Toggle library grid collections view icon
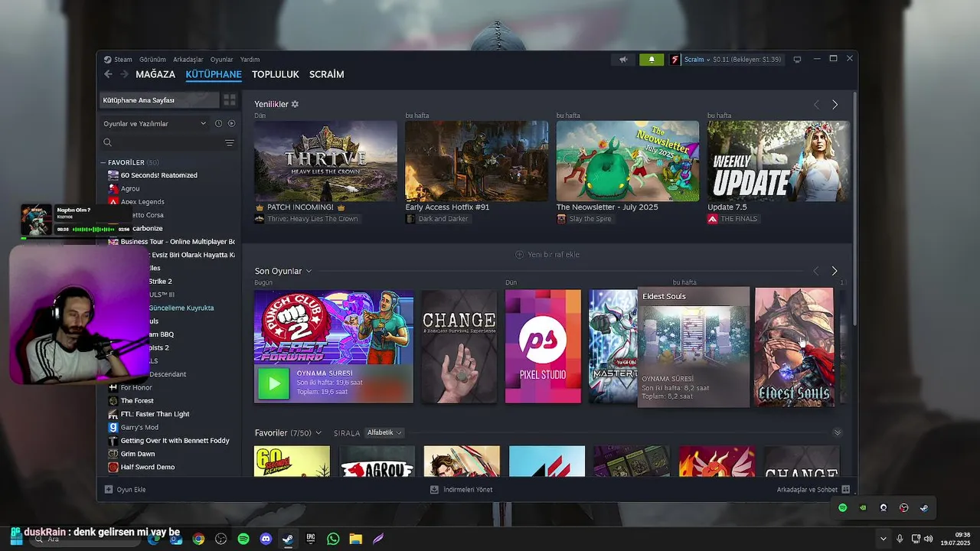This screenshot has height=551, width=980. (230, 100)
